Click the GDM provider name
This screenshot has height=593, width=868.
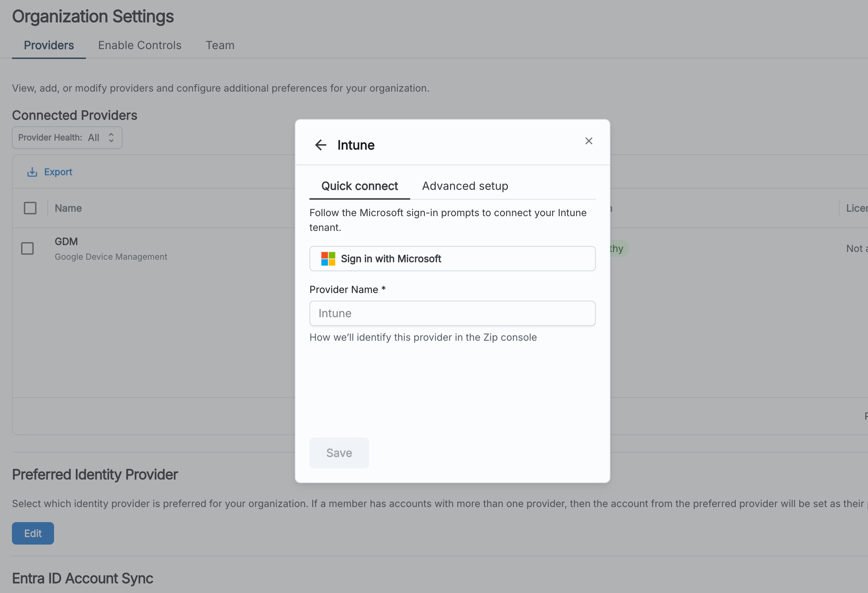[66, 241]
